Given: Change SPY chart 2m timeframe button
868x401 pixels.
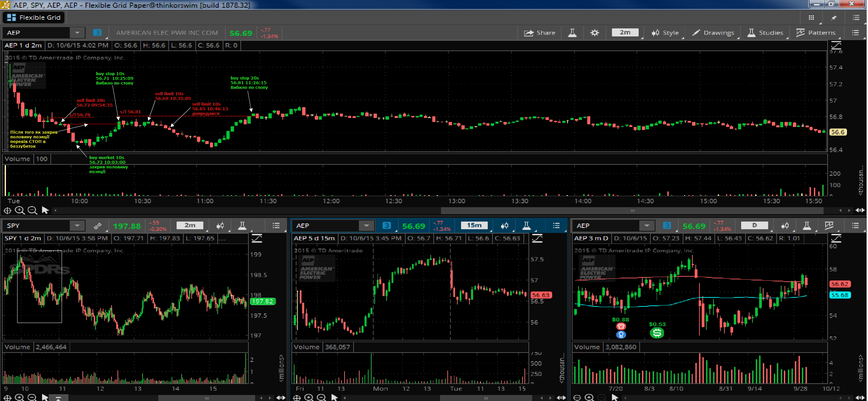Looking at the screenshot, I should [x=190, y=225].
